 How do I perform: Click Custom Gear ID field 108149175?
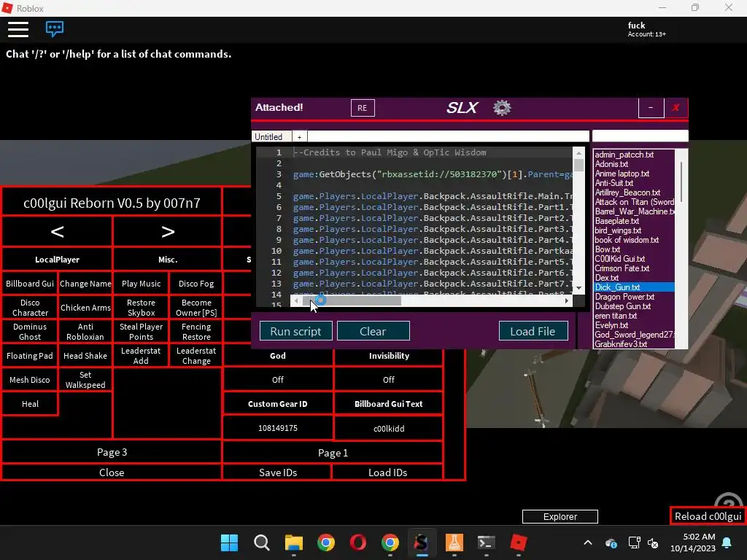[278, 428]
